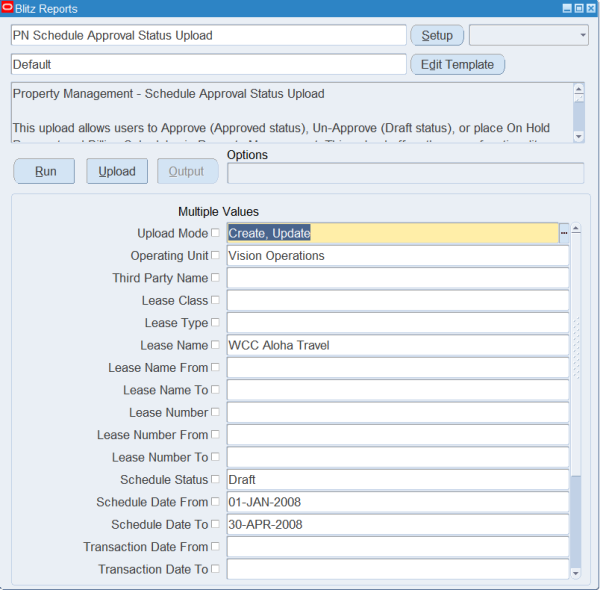Viewport: 600px width, 590px height.
Task: Select the Upload Mode field Create, Update
Action: pos(393,233)
